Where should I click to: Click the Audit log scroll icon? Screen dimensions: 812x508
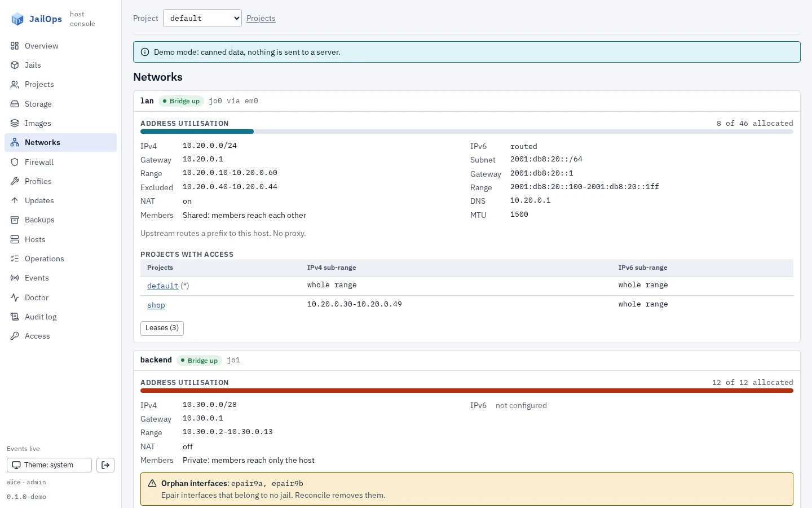pos(15,317)
